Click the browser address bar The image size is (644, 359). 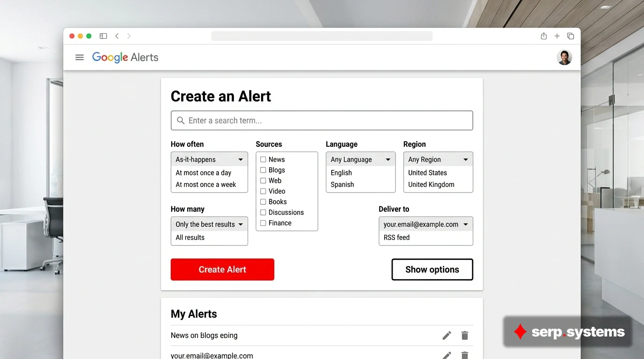(322, 36)
